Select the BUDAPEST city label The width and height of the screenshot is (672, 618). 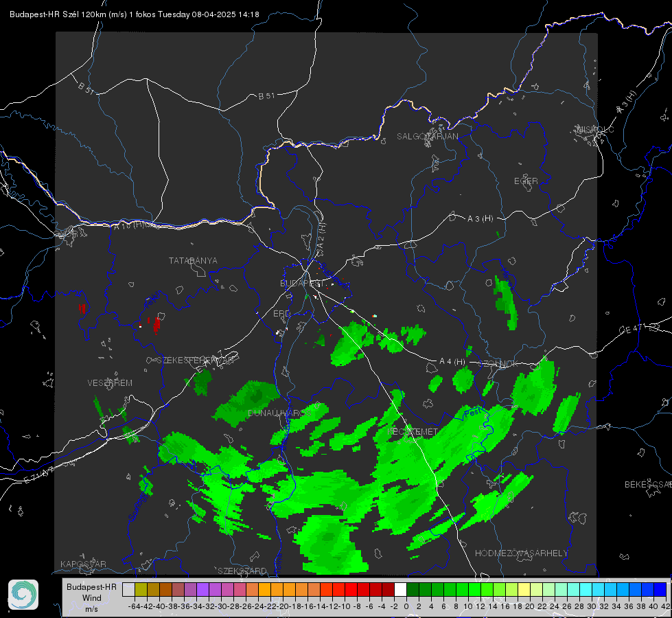point(301,284)
